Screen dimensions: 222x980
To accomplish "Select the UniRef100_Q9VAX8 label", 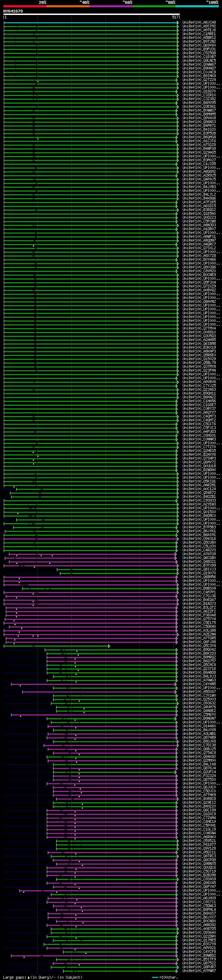I will (199, 118).
